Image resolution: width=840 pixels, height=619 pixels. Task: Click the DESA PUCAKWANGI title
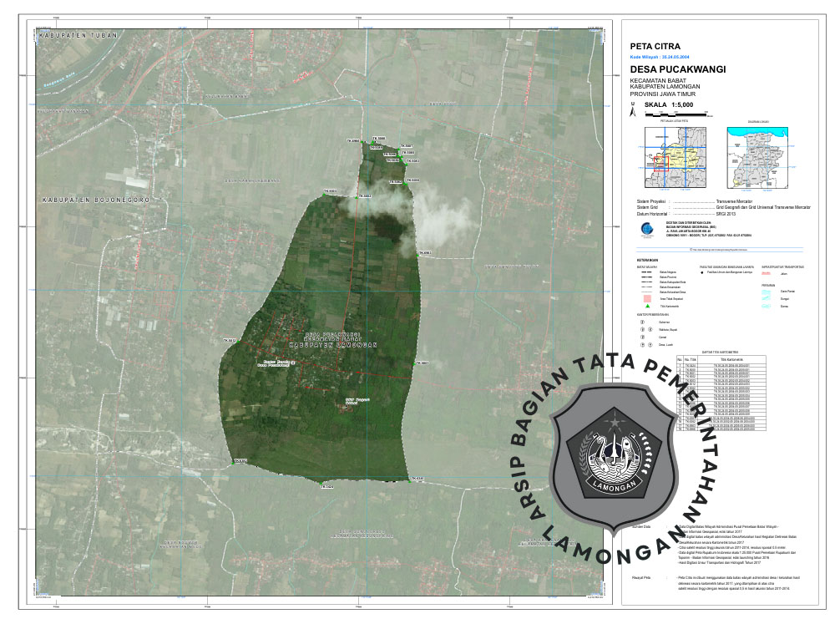point(677,68)
